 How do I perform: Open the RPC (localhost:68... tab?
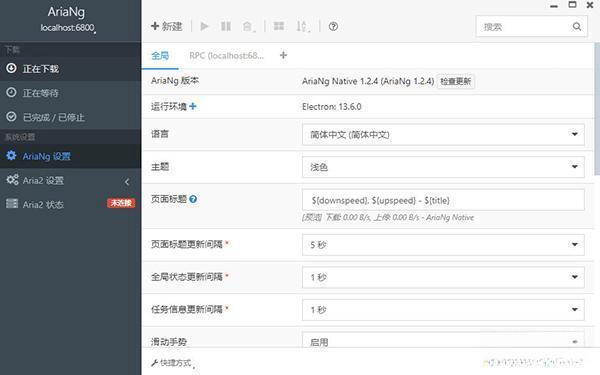pos(226,56)
